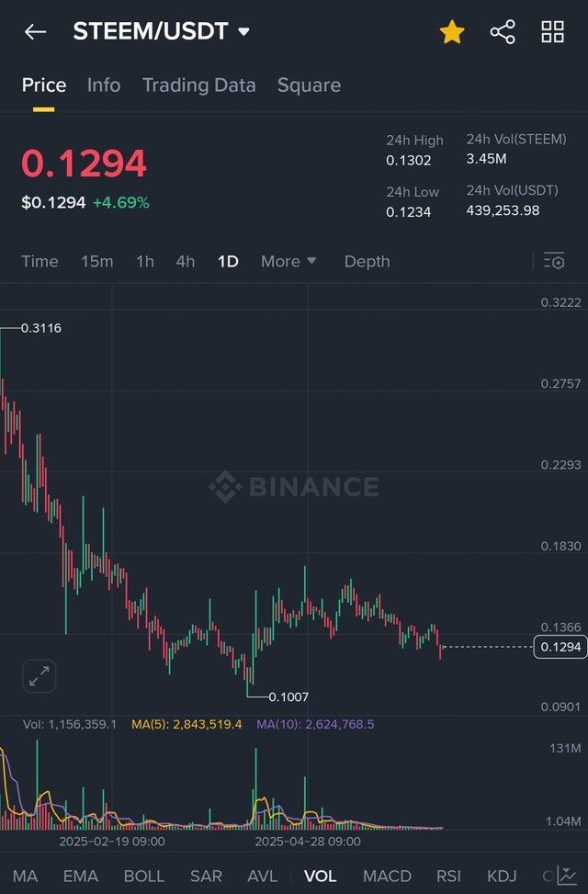The image size is (588, 894).
Task: Expand the More intervals dropdown
Action: (x=288, y=261)
